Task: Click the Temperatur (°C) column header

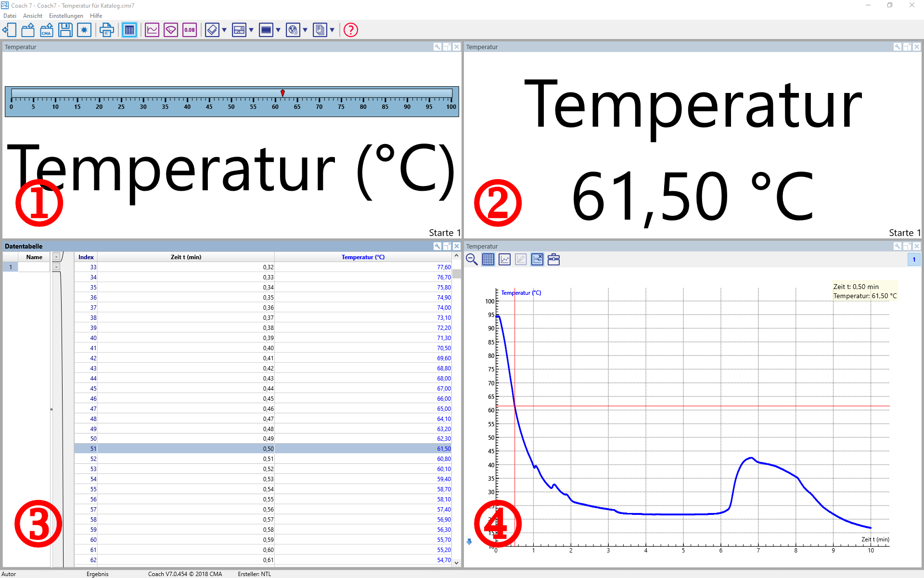Action: (x=363, y=257)
